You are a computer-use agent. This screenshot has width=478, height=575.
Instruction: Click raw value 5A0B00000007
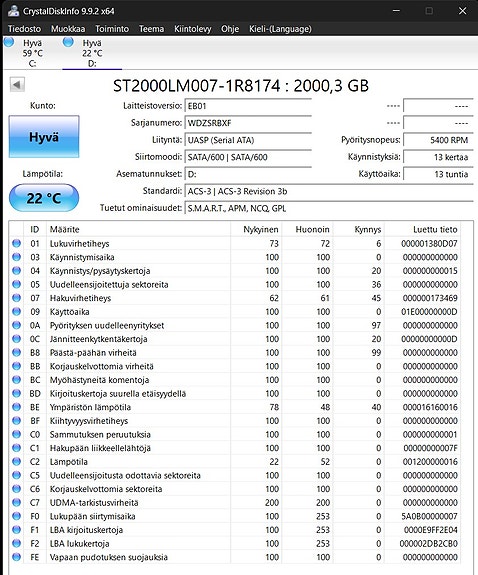tap(429, 516)
